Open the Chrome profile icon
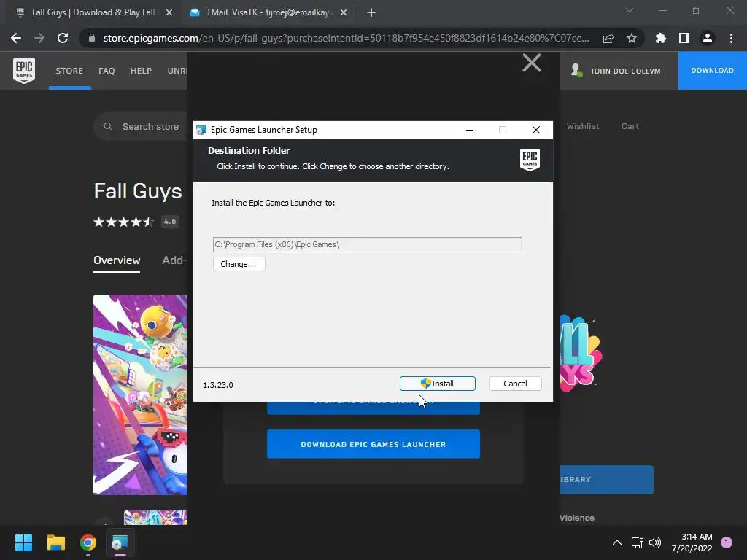 708,38
